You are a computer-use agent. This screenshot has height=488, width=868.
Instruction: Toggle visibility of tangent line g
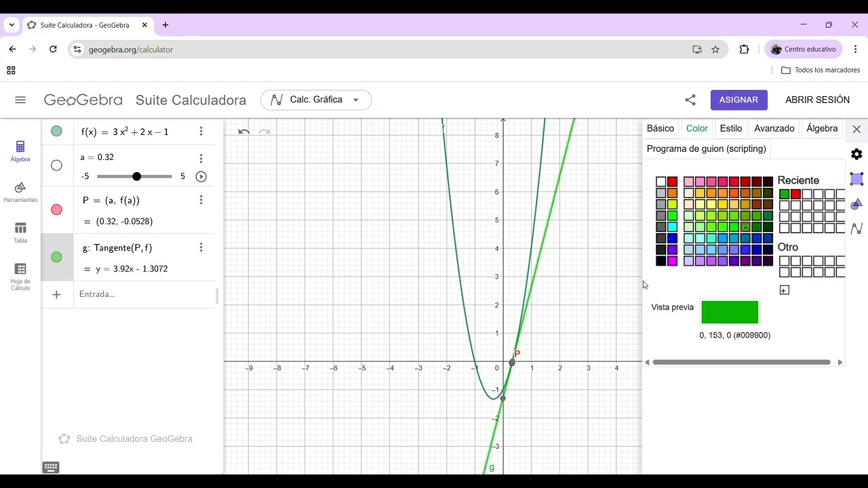click(x=56, y=257)
